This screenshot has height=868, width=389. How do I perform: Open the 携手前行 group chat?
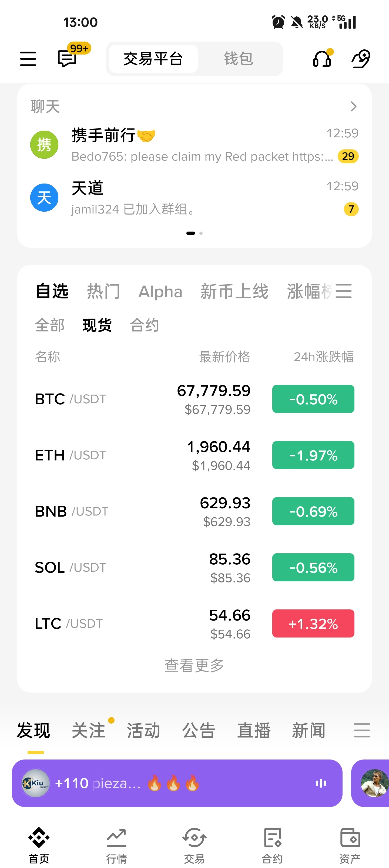(x=194, y=145)
